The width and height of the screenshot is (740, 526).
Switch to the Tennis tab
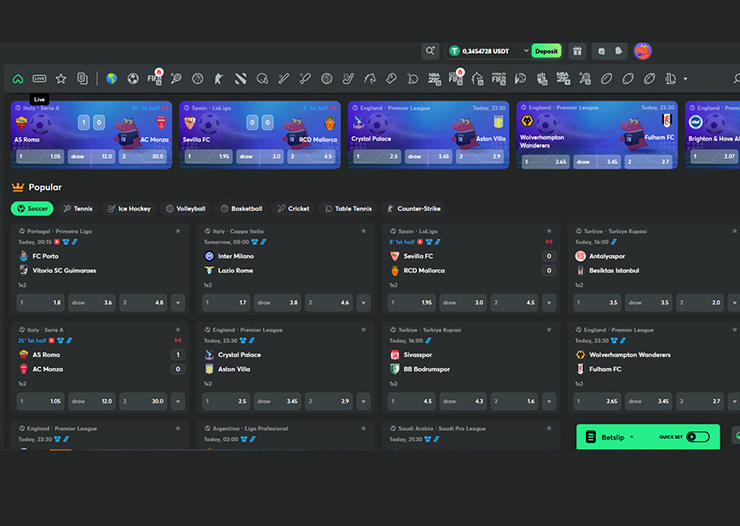pyautogui.click(x=78, y=209)
